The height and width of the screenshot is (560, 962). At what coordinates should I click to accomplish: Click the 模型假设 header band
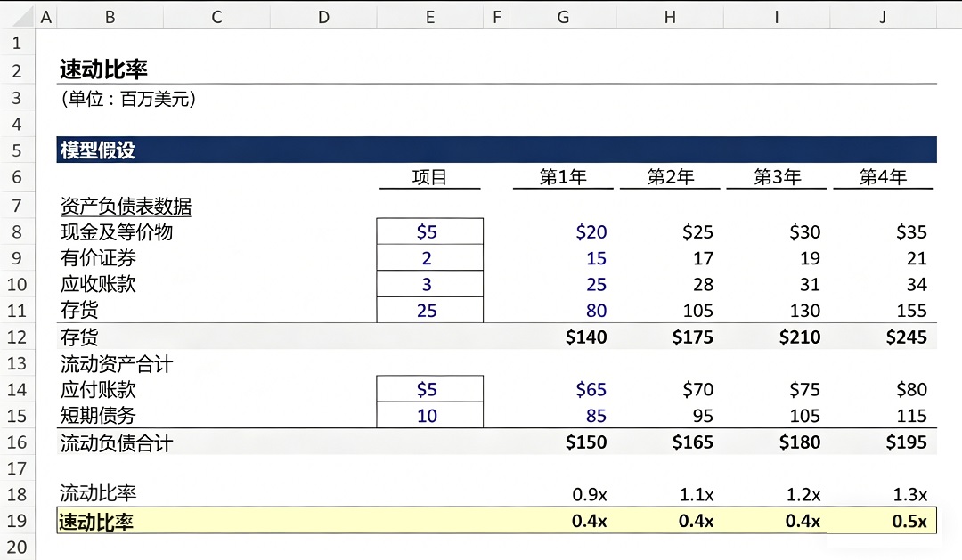click(496, 150)
